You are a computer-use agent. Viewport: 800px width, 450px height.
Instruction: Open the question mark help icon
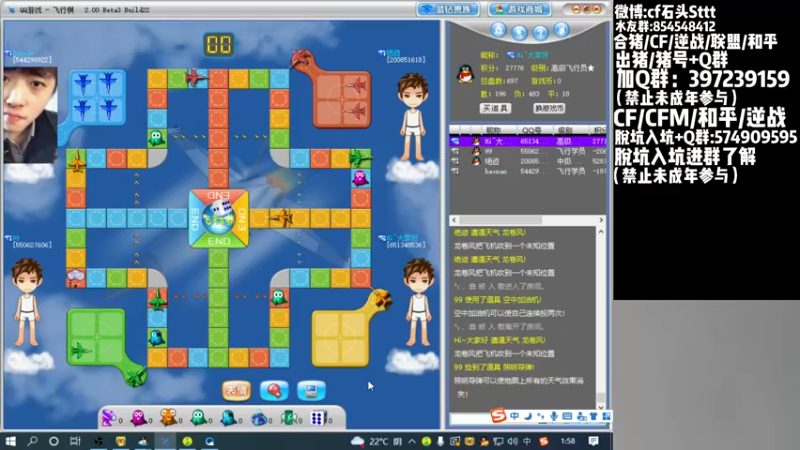[540, 33]
